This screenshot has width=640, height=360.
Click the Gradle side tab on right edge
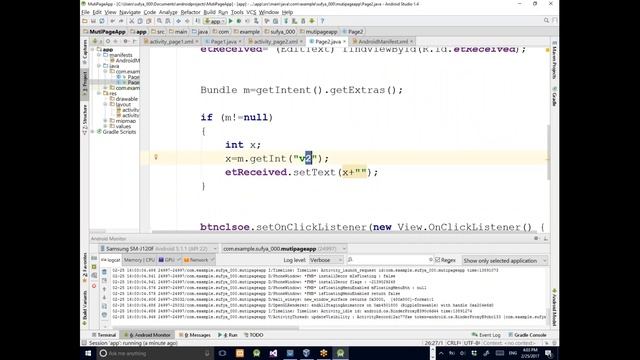tap(554, 97)
